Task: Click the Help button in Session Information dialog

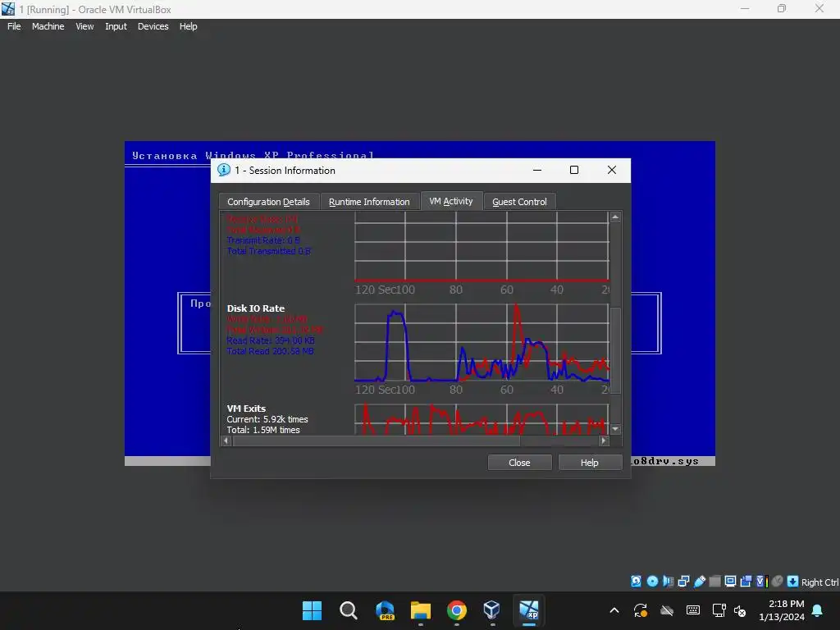Action: pos(589,463)
